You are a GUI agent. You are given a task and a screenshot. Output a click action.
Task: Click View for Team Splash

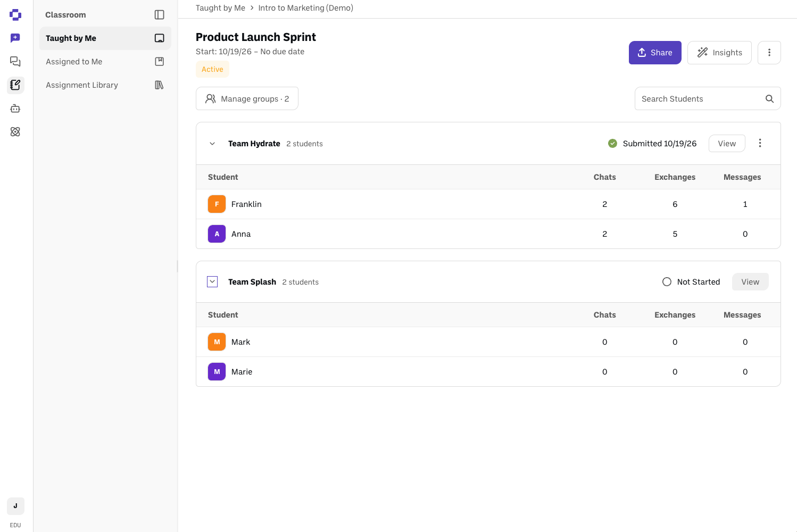click(x=750, y=282)
